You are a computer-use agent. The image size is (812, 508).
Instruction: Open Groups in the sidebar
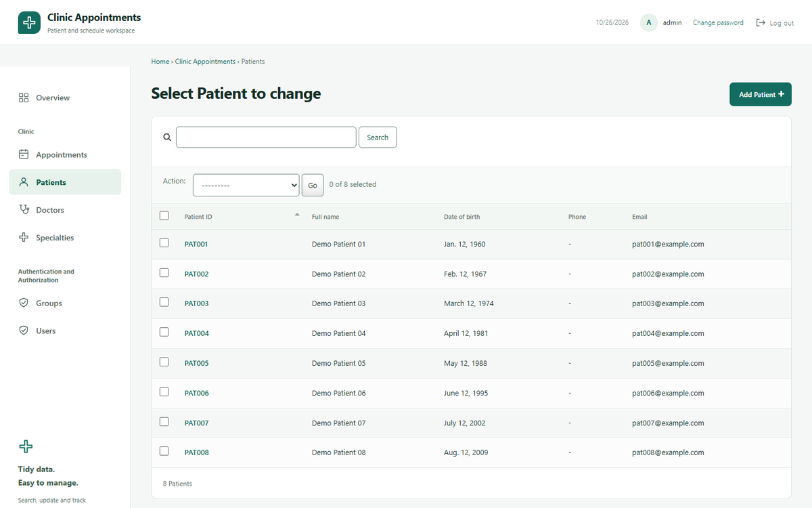tap(65, 303)
